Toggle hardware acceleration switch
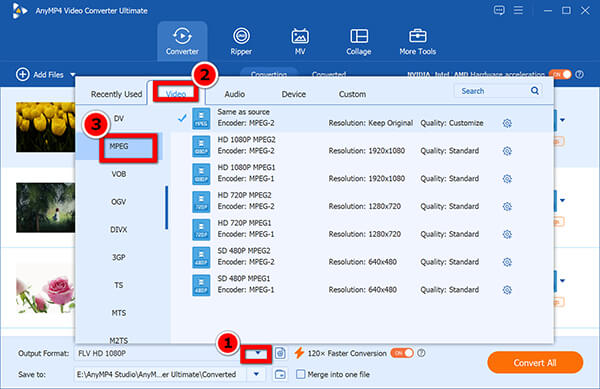 (560, 74)
